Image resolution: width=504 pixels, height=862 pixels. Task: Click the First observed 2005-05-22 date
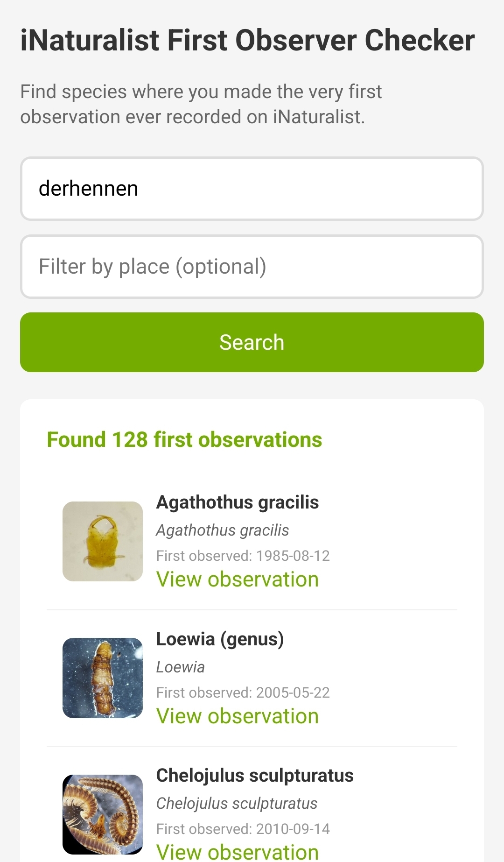point(243,692)
